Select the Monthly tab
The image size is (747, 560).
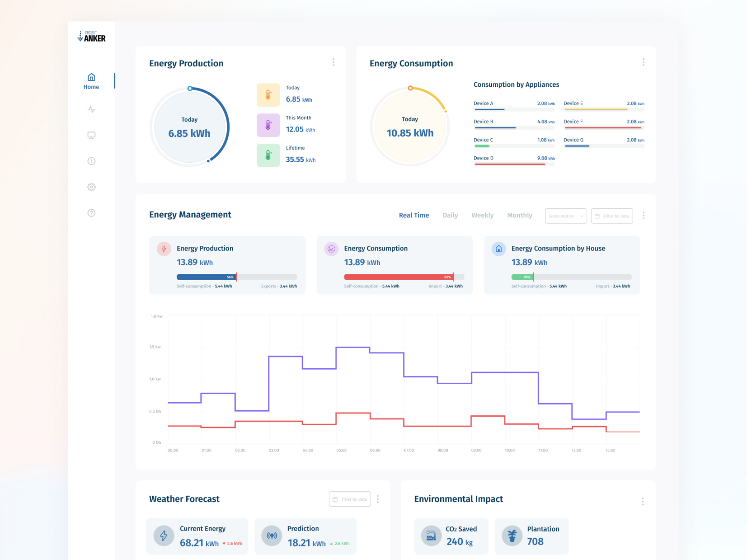(520, 215)
